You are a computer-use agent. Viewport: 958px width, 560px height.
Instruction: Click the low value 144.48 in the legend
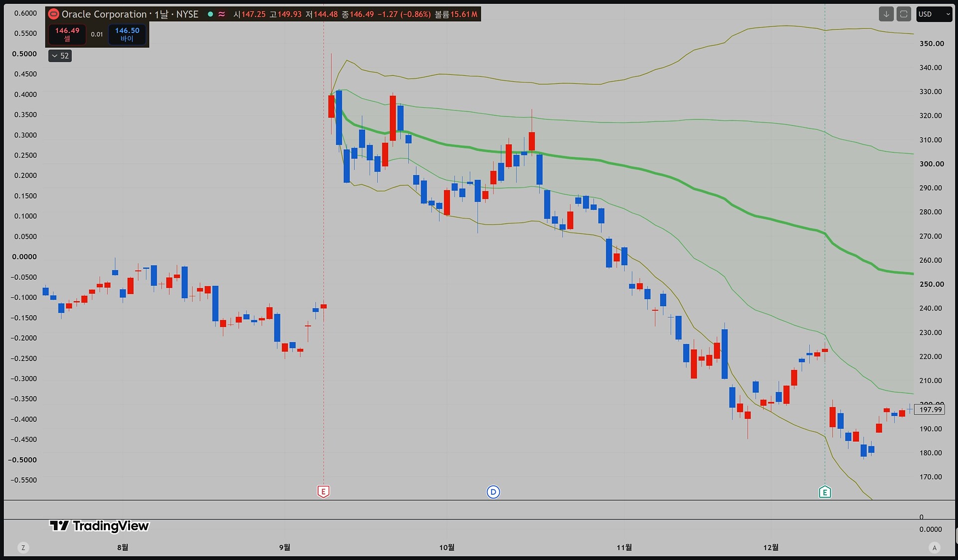tap(325, 14)
